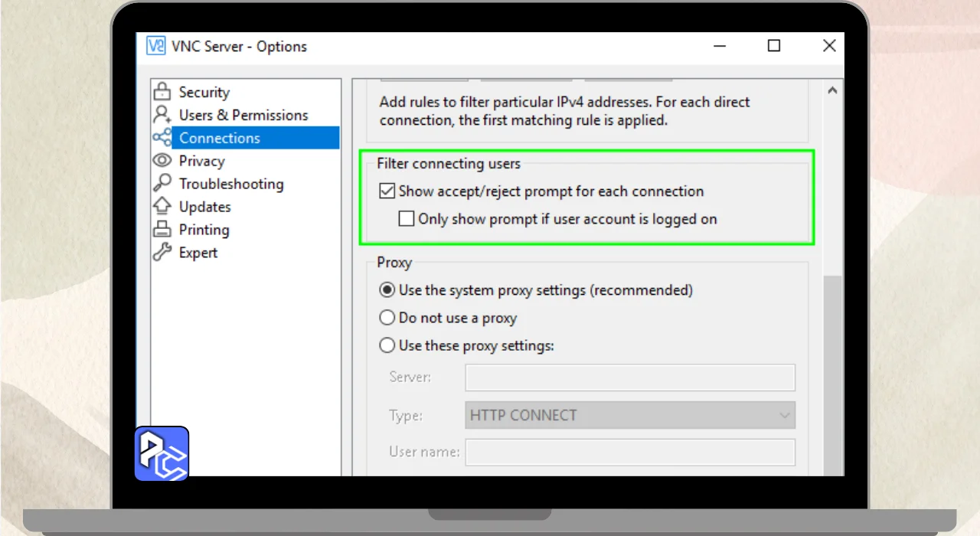The height and width of the screenshot is (536, 980).
Task: Click the IPv4 filter rules description text
Action: [x=565, y=111]
